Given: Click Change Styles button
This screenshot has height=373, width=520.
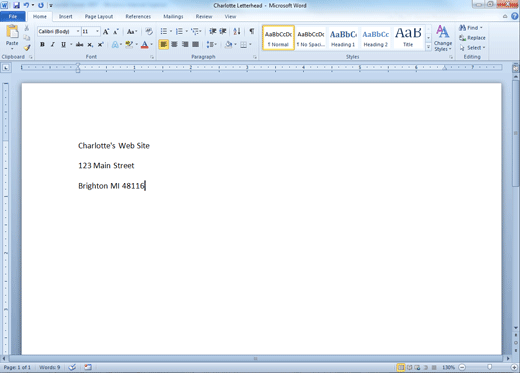Looking at the screenshot, I should [x=443, y=38].
